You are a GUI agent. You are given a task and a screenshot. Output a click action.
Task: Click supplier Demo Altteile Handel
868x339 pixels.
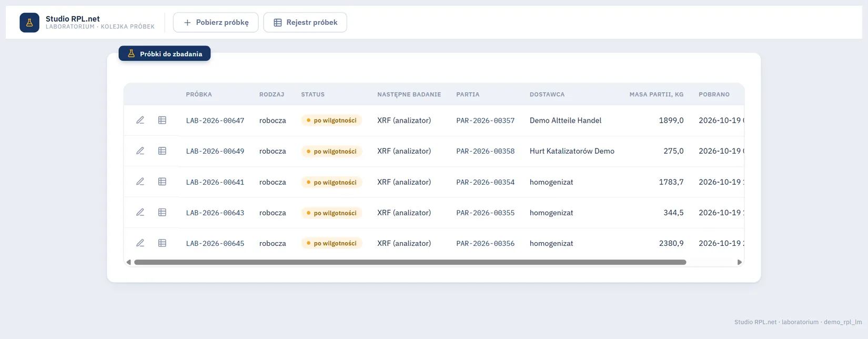[566, 121]
